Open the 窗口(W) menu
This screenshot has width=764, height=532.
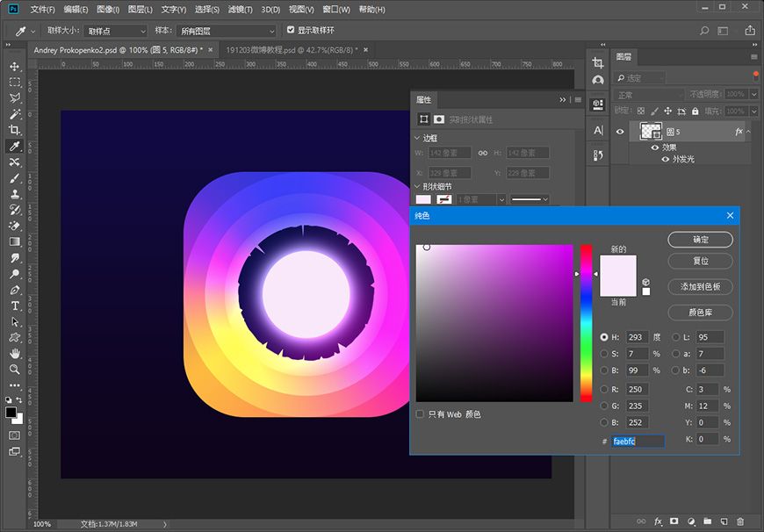point(336,10)
